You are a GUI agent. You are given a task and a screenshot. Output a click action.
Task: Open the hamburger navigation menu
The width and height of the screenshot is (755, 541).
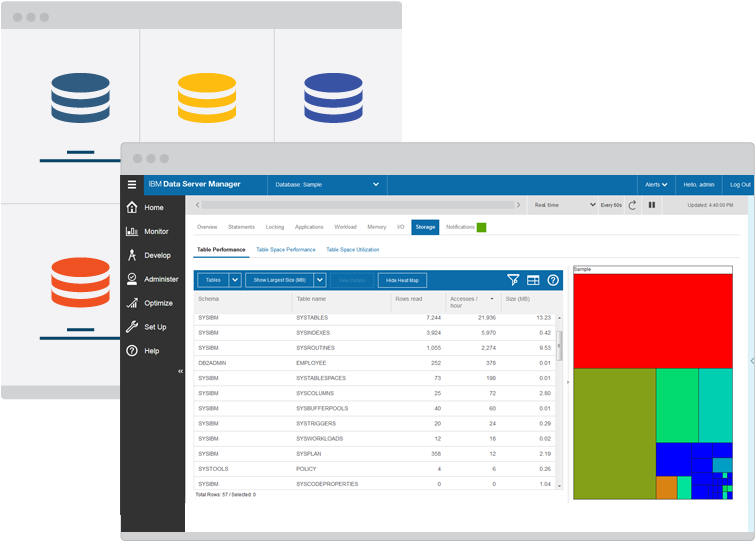coord(132,184)
